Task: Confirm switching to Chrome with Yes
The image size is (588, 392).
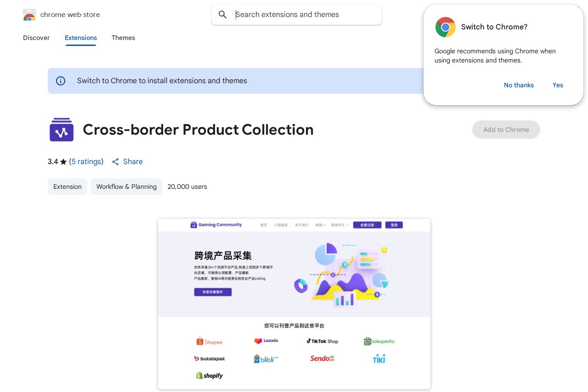Action: 558,85
